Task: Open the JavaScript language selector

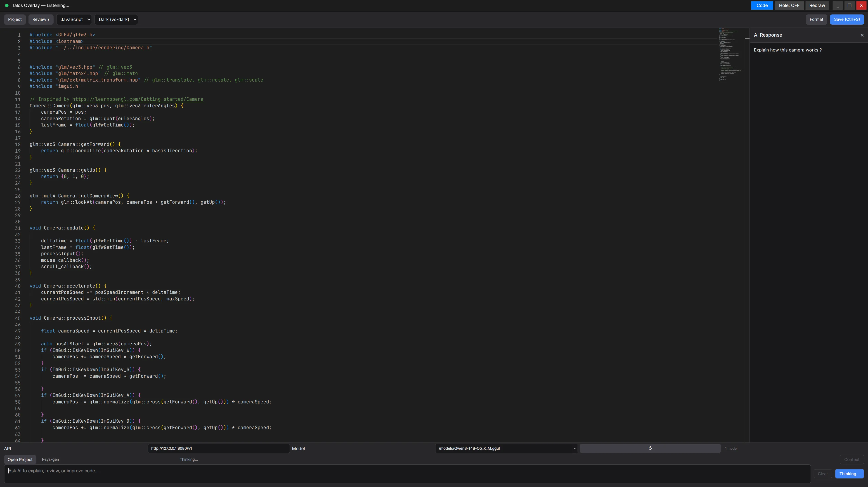Action: point(74,19)
